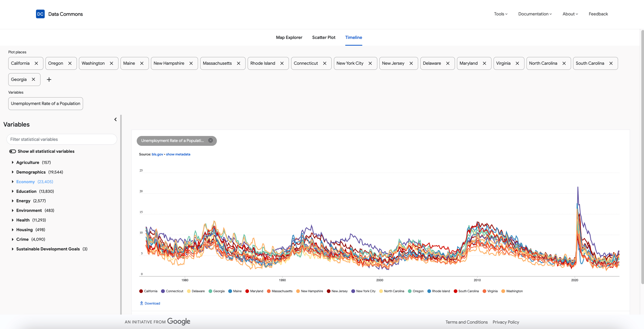Switch to the Map Explorer tab
Image resolution: width=644 pixels, height=329 pixels.
coord(289,37)
